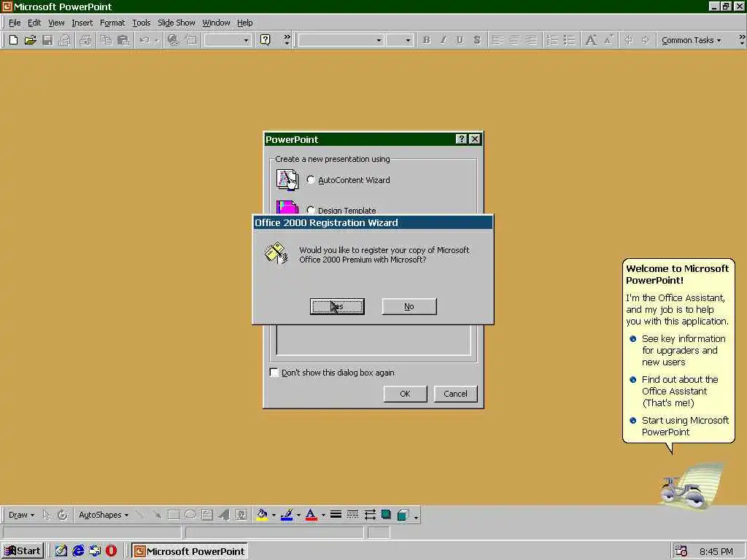Click the Arrow Style icon
Image resolution: width=747 pixels, height=560 pixels.
point(370,515)
